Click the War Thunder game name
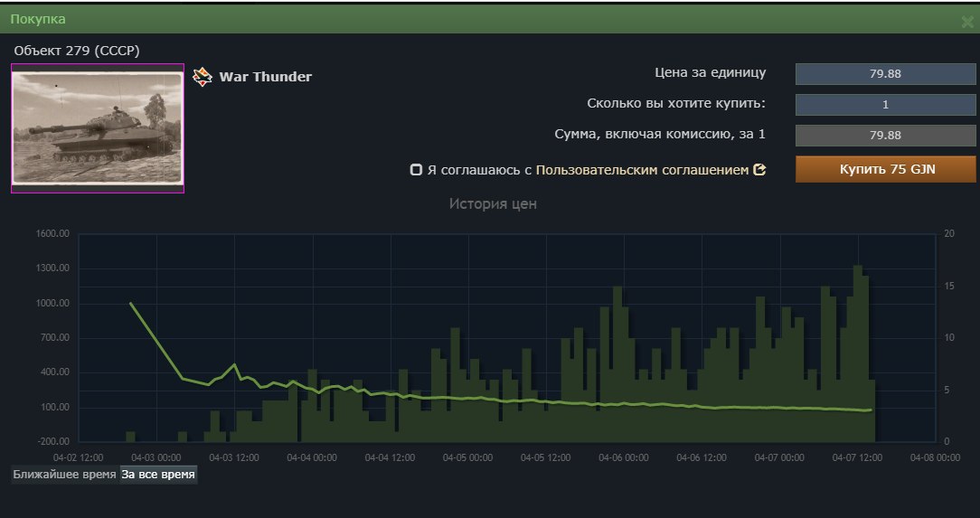This screenshot has height=518, width=980. 265,77
